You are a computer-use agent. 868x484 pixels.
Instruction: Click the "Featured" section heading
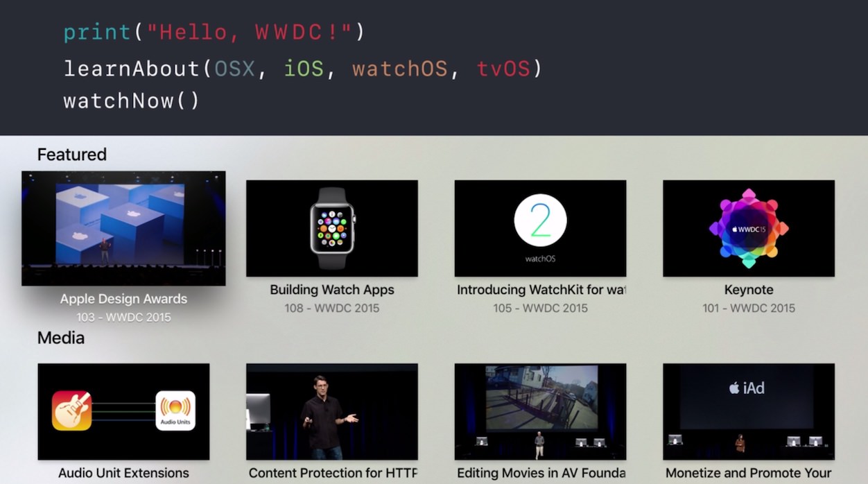[72, 155]
